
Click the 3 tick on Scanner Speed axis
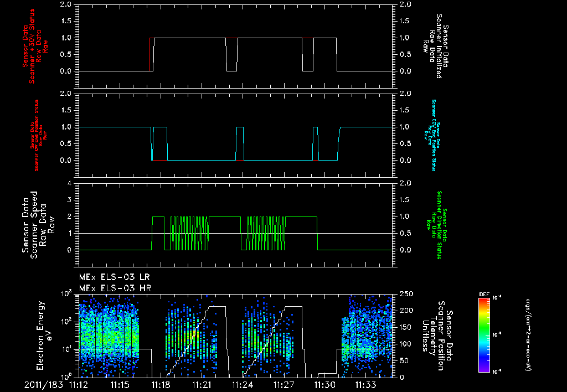69,200
